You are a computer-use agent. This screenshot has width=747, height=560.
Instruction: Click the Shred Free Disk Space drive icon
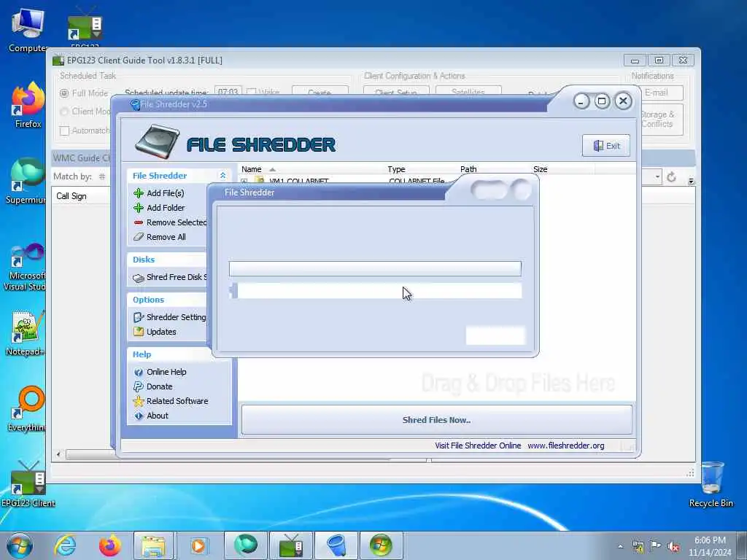coord(139,278)
